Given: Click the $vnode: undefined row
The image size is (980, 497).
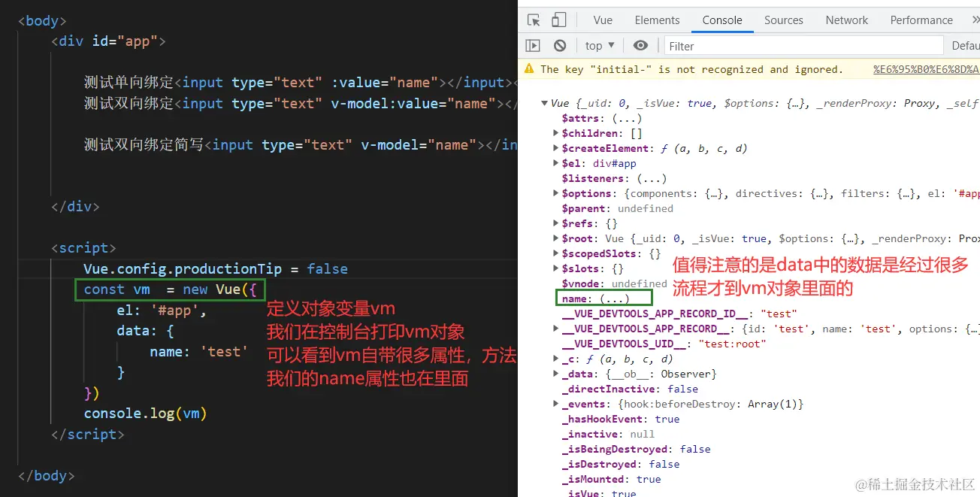Looking at the screenshot, I should click(615, 284).
